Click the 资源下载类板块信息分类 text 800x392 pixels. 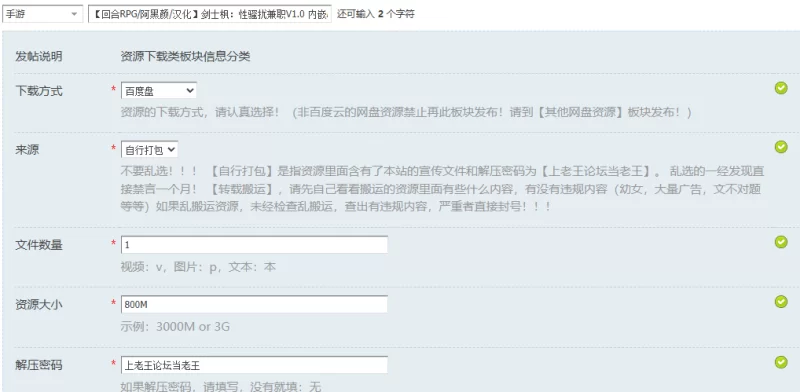(185, 57)
